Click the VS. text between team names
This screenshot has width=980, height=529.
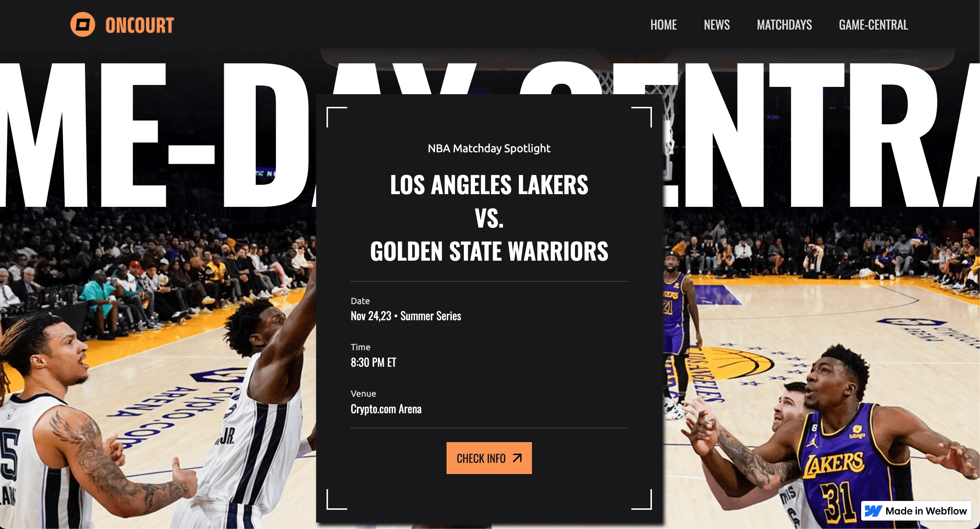[489, 218]
